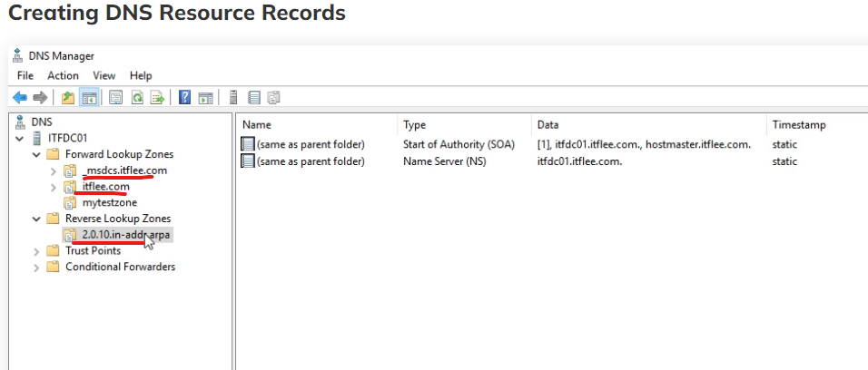The width and height of the screenshot is (868, 370).
Task: Go up one level using the toolbar
Action: tap(68, 98)
